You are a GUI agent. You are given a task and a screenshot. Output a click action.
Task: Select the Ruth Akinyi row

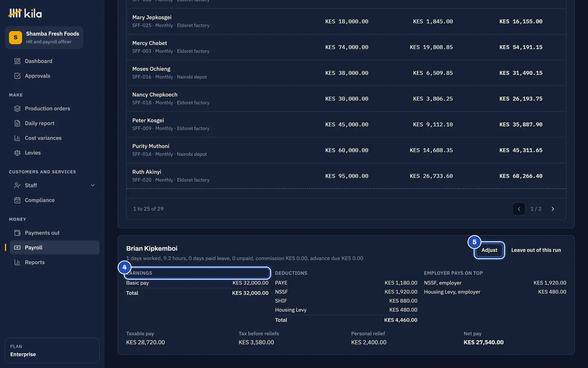[x=346, y=176]
